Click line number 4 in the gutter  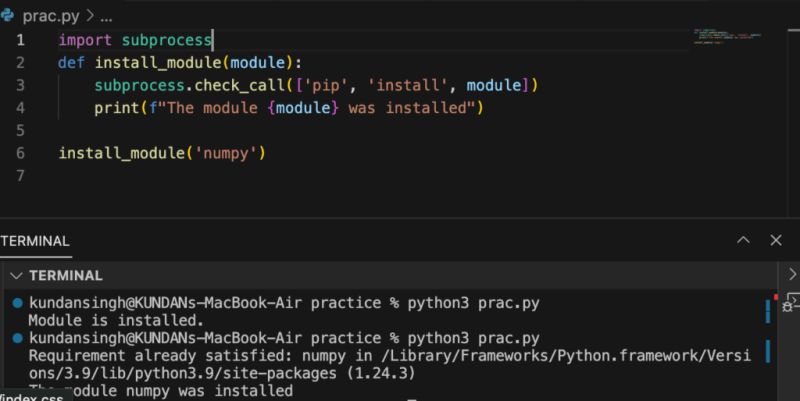20,108
